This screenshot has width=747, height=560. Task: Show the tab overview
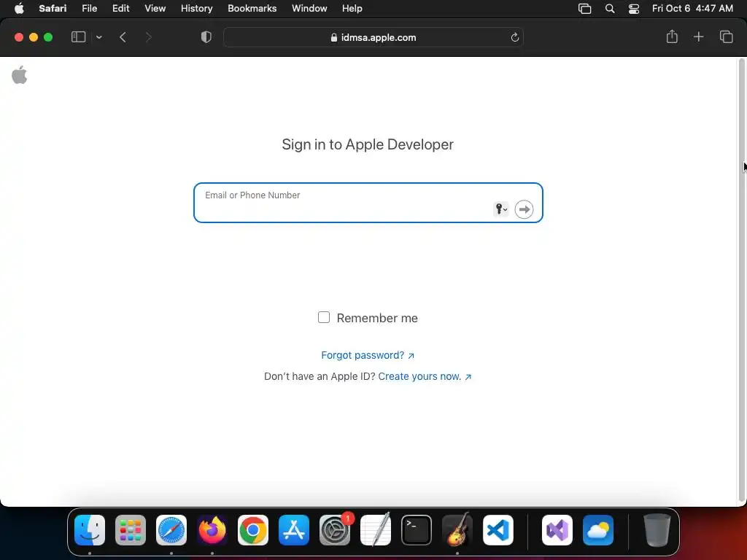point(726,36)
